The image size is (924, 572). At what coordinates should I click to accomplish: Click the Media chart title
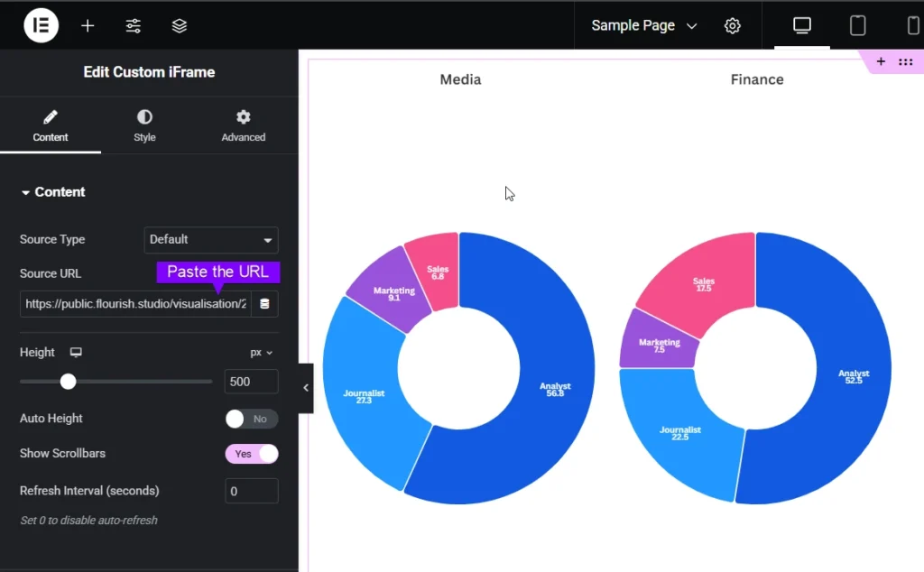460,79
